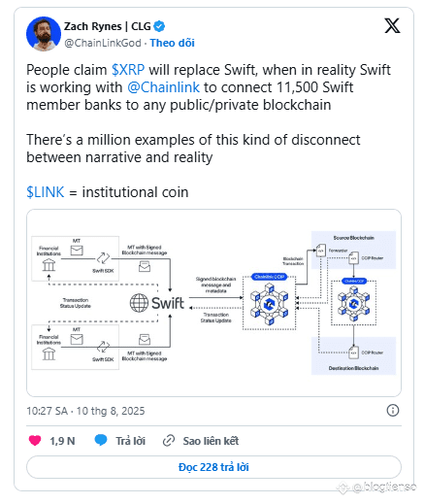424x504 pixels.
Task: Click the reply speech bubble icon
Action: click(101, 440)
